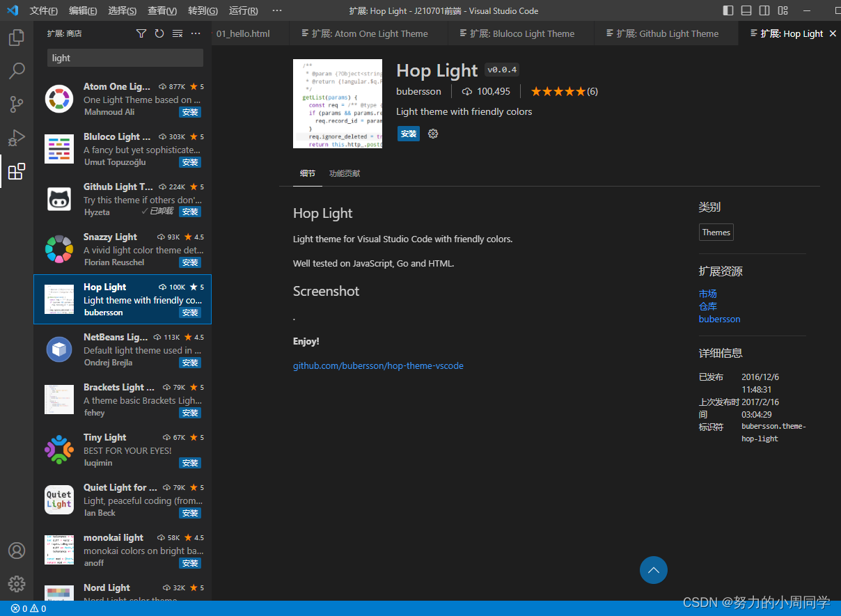Screen dimensions: 841x616
Task: Open the Accounts icon in the activity bar
Action: (16, 551)
